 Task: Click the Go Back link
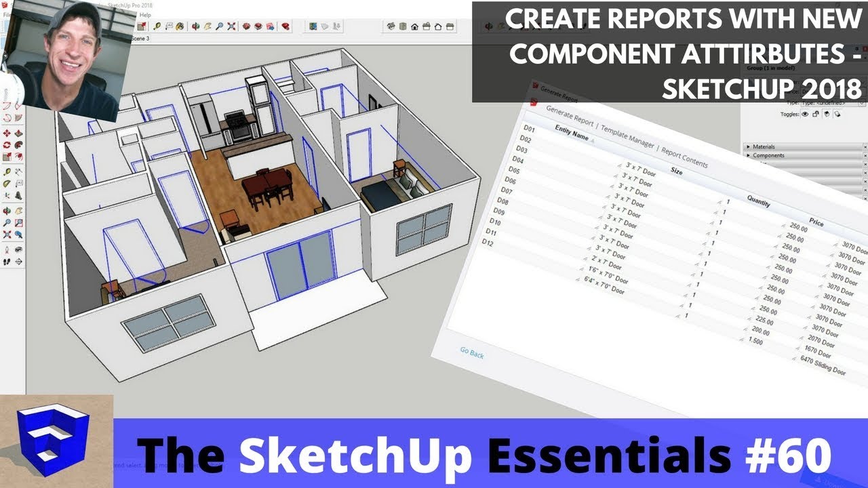pyautogui.click(x=472, y=353)
